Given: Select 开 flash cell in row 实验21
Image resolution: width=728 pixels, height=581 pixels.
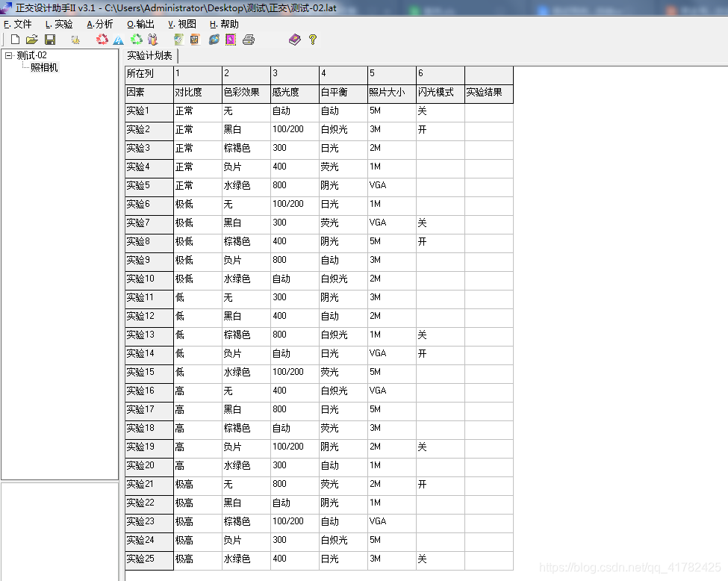Looking at the screenshot, I should pos(441,486).
